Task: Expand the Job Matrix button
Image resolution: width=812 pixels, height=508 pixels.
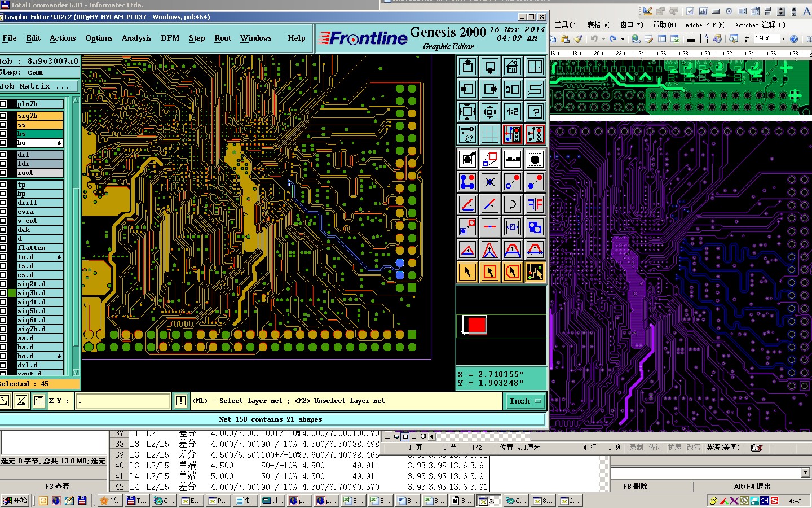Action: click(x=39, y=86)
